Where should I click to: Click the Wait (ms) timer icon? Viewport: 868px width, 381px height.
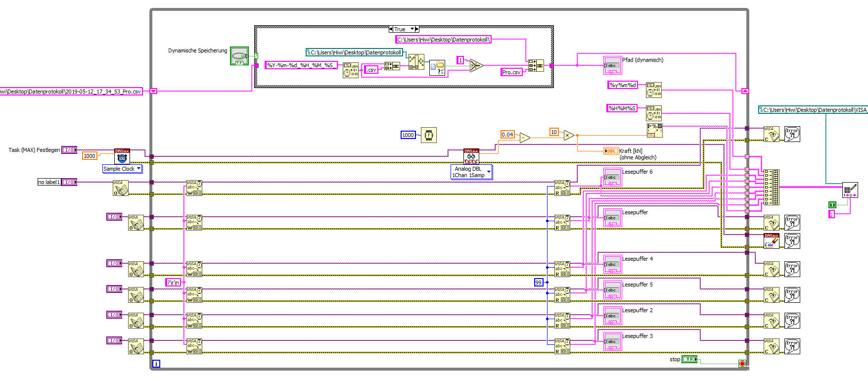429,135
